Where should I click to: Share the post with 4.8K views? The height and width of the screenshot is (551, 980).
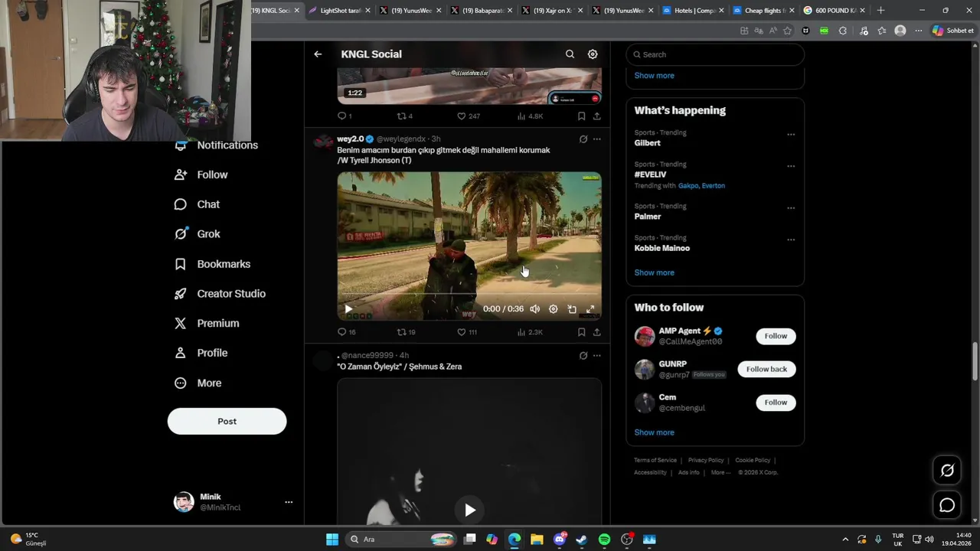click(596, 116)
